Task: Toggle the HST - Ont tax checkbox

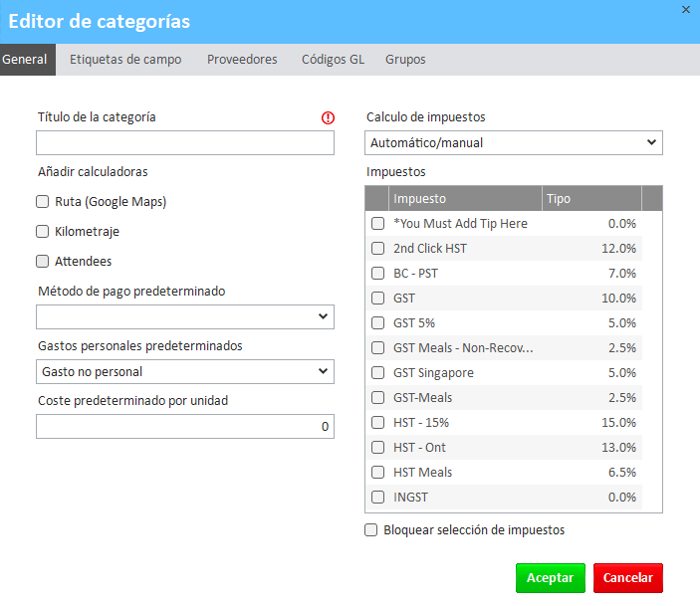Action: coord(378,448)
